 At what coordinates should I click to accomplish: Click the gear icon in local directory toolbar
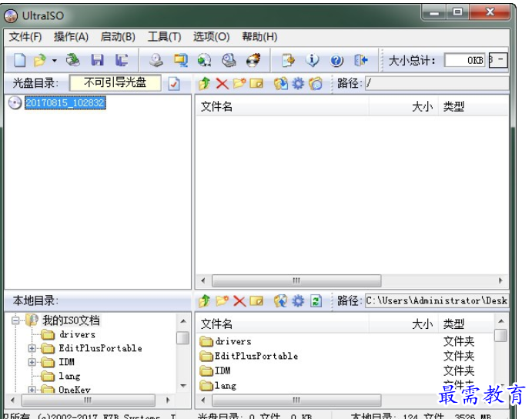tap(298, 301)
